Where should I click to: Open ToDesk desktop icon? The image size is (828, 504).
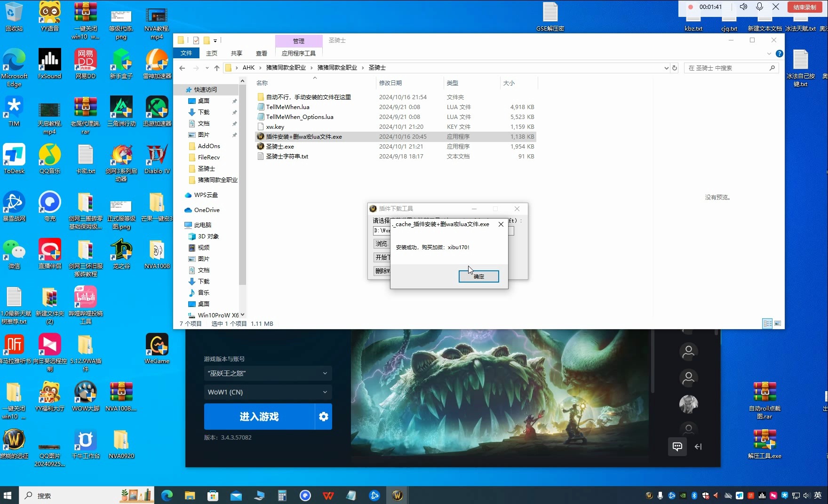[x=14, y=159]
